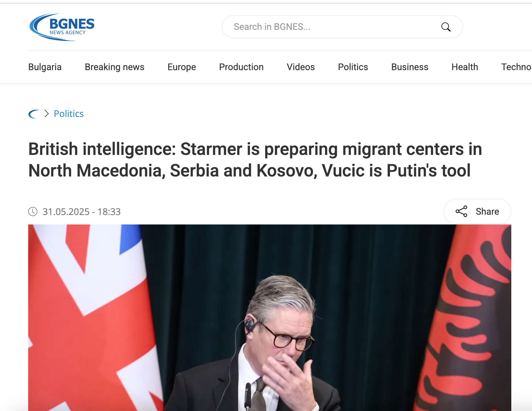Open the partially visible Techno menu item
The image size is (532, 411).
click(x=516, y=67)
